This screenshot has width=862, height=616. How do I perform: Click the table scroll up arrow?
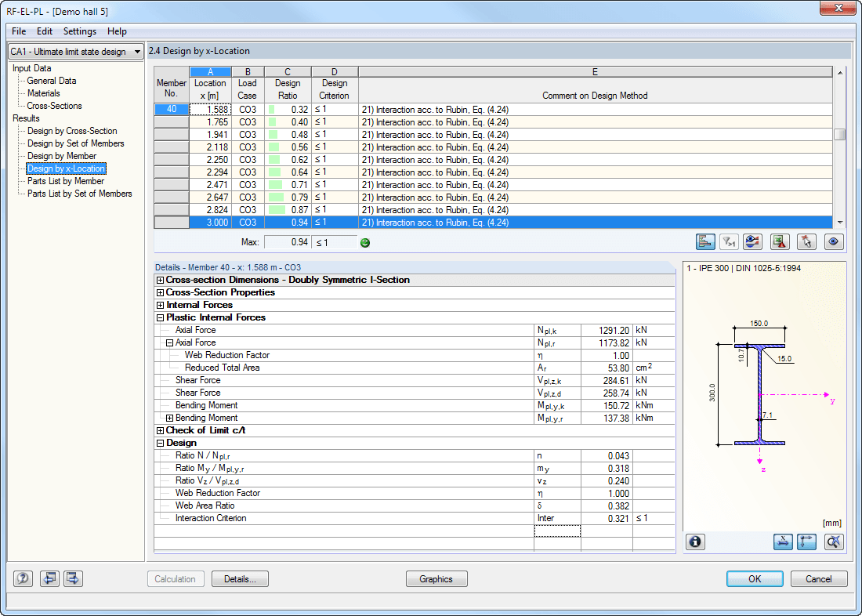tap(839, 73)
